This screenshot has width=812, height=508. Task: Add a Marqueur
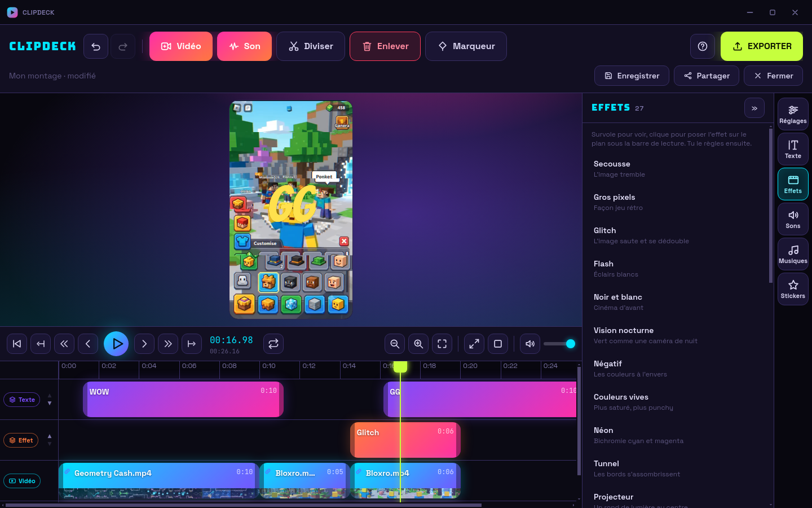[466, 46]
